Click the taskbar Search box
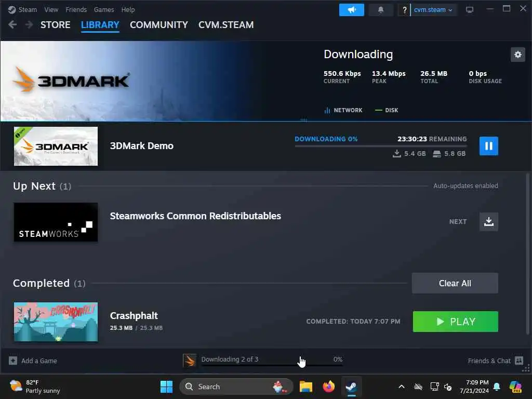This screenshot has width=532, height=399. (236, 387)
